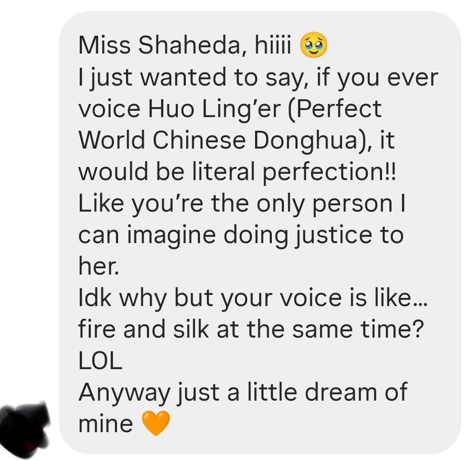Click the word "hiiii" in first line
Screen dimensions: 476x461
click(x=273, y=45)
